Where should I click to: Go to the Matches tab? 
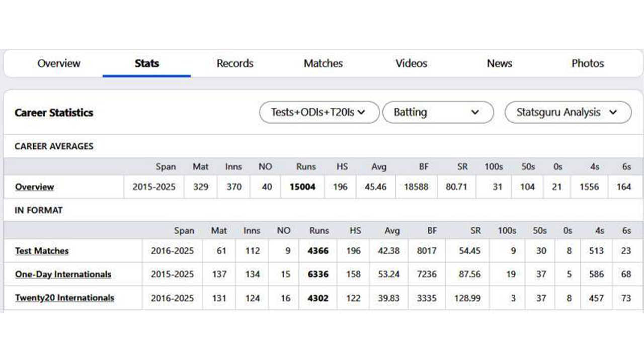pos(323,63)
